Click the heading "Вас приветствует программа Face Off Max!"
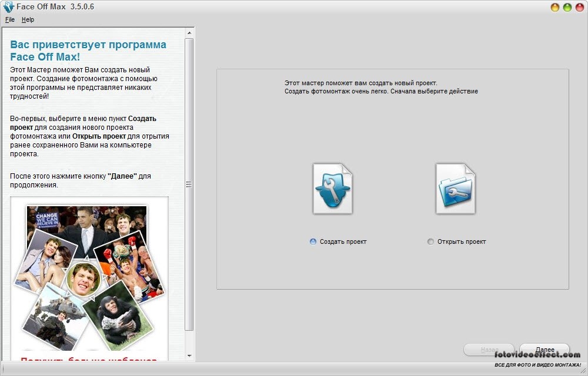The width and height of the screenshot is (588, 376). [x=88, y=51]
